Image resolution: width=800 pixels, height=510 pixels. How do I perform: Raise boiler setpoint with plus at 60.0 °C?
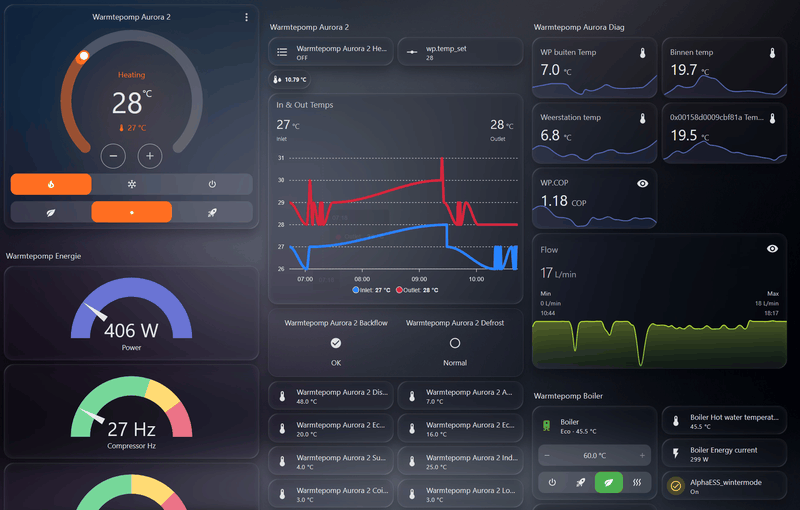[642, 455]
